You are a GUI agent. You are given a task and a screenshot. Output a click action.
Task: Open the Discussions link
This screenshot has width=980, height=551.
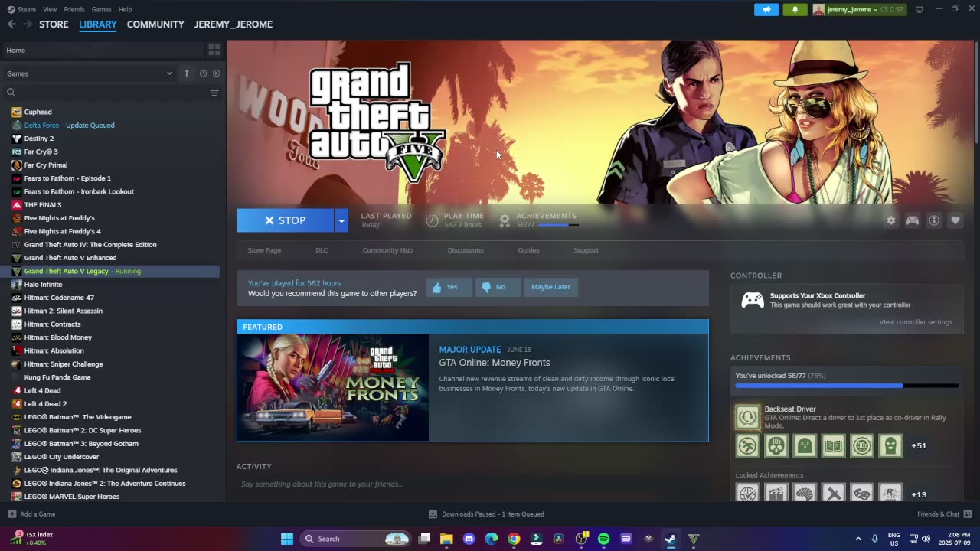tap(465, 250)
